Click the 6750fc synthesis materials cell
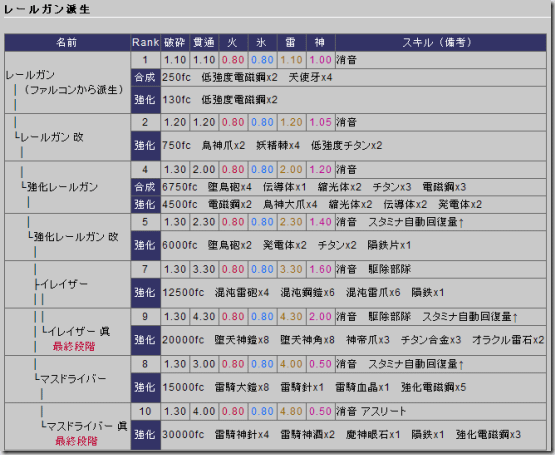 click(x=353, y=187)
